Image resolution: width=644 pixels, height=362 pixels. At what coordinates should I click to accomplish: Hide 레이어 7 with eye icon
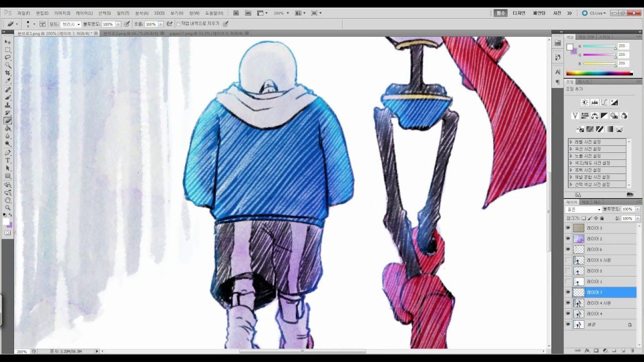tap(568, 292)
